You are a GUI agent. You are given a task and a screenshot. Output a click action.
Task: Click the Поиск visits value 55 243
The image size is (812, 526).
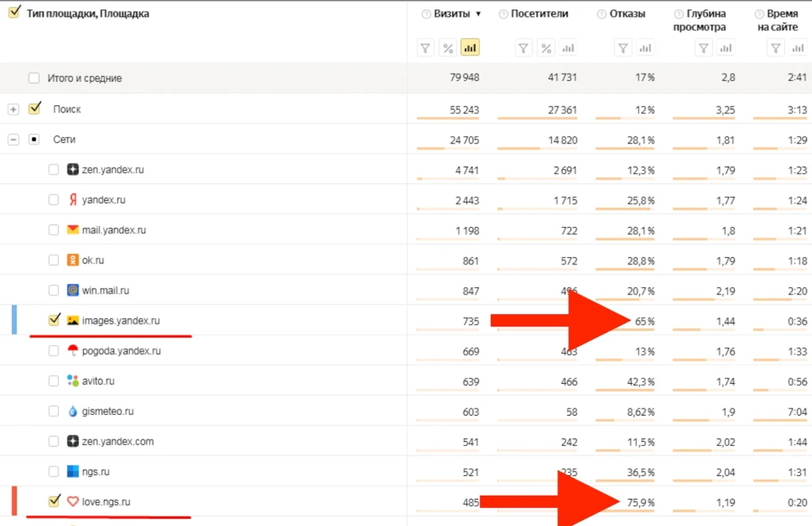tap(465, 109)
